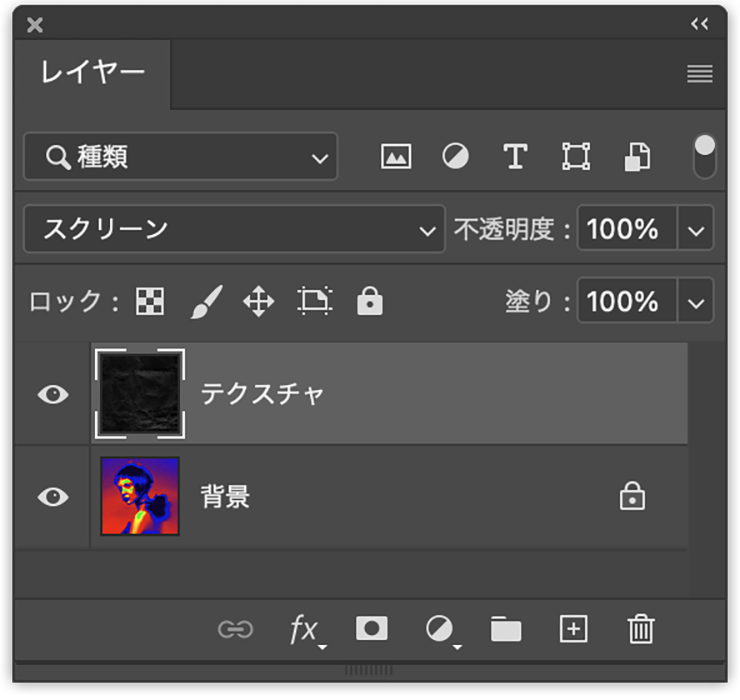Add layer style fx button
The width and height of the screenshot is (740, 700).
[x=306, y=631]
